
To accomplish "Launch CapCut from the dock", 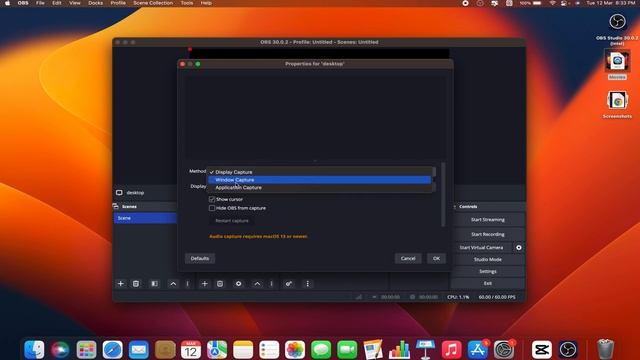I will tap(542, 349).
